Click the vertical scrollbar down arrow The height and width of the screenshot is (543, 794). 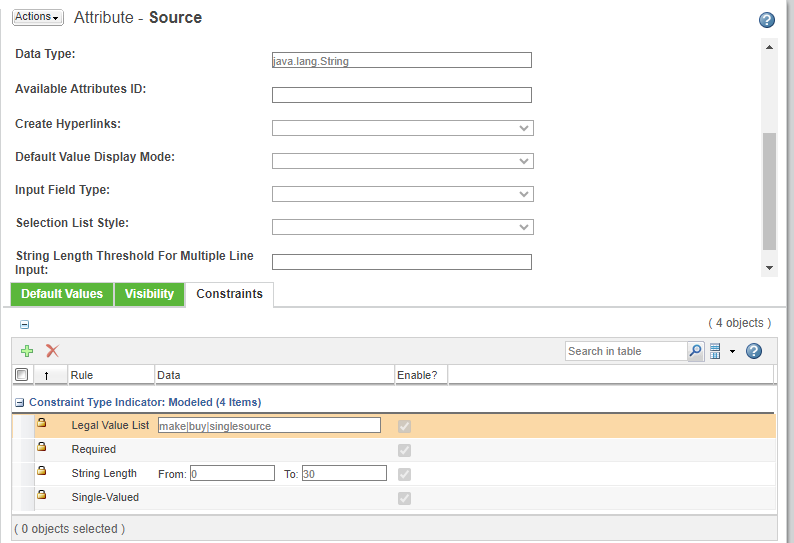point(769,268)
